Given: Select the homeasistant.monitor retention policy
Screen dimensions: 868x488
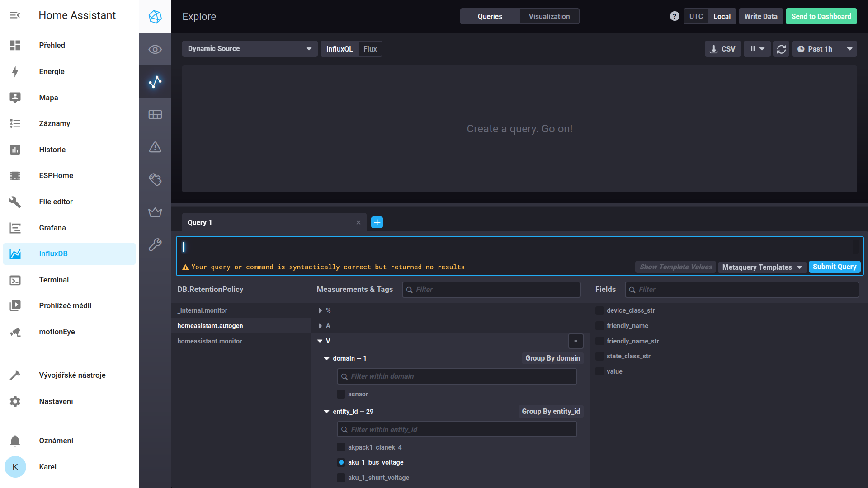Looking at the screenshot, I should [x=241, y=341].
